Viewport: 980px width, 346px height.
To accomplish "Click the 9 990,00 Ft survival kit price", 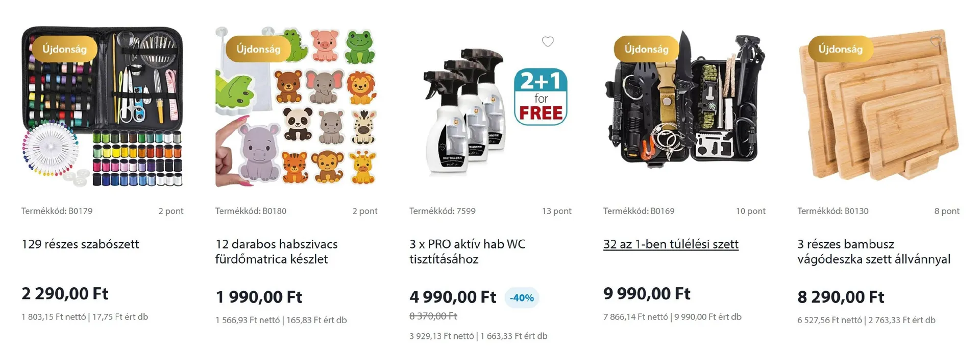I will pyautogui.click(x=647, y=294).
